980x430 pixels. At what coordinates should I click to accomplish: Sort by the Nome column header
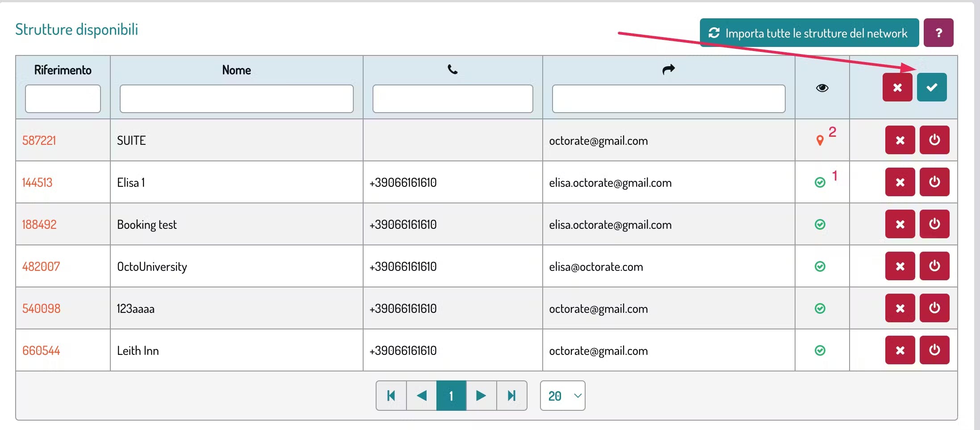click(x=237, y=70)
